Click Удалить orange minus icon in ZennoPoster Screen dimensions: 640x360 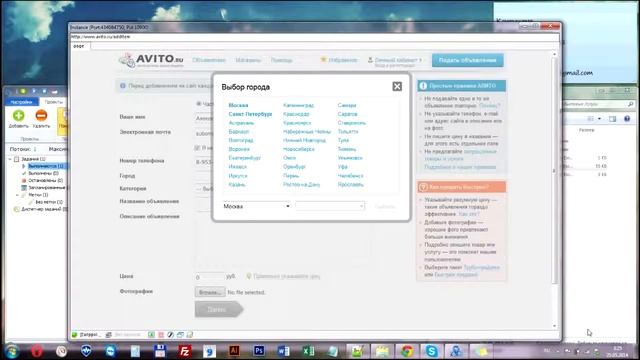(41, 119)
